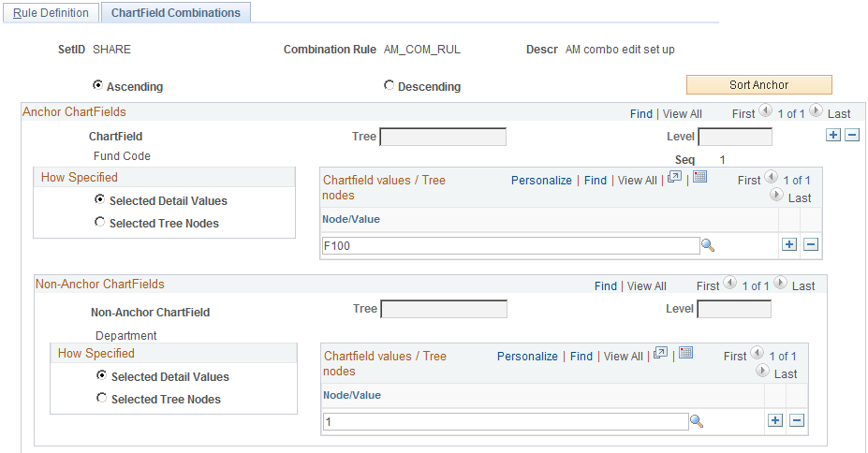Click Find in Non-Anchor ChartFields header

[606, 286]
